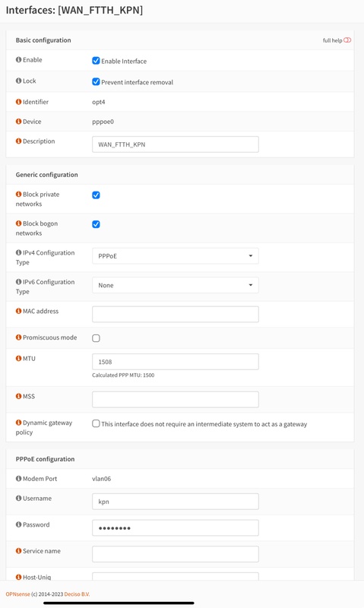Show help icon for Dynamic gateway policy
The image size is (364, 608).
coord(18,423)
